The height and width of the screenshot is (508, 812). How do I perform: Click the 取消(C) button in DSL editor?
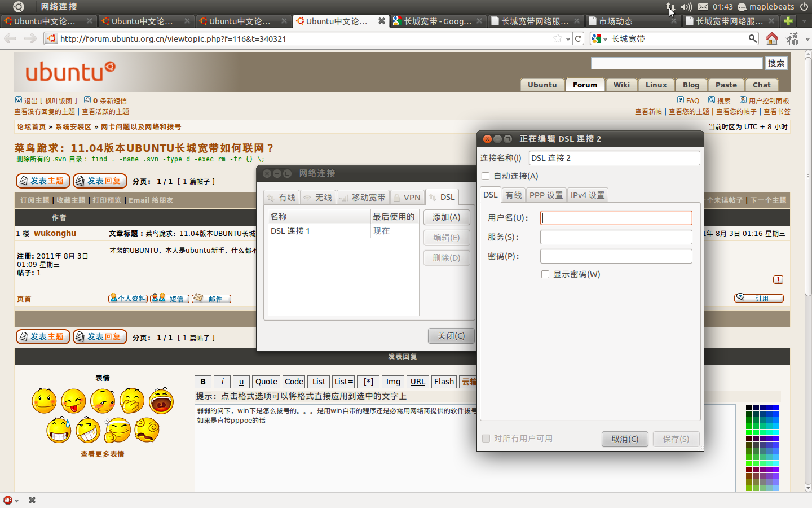pyautogui.click(x=625, y=439)
